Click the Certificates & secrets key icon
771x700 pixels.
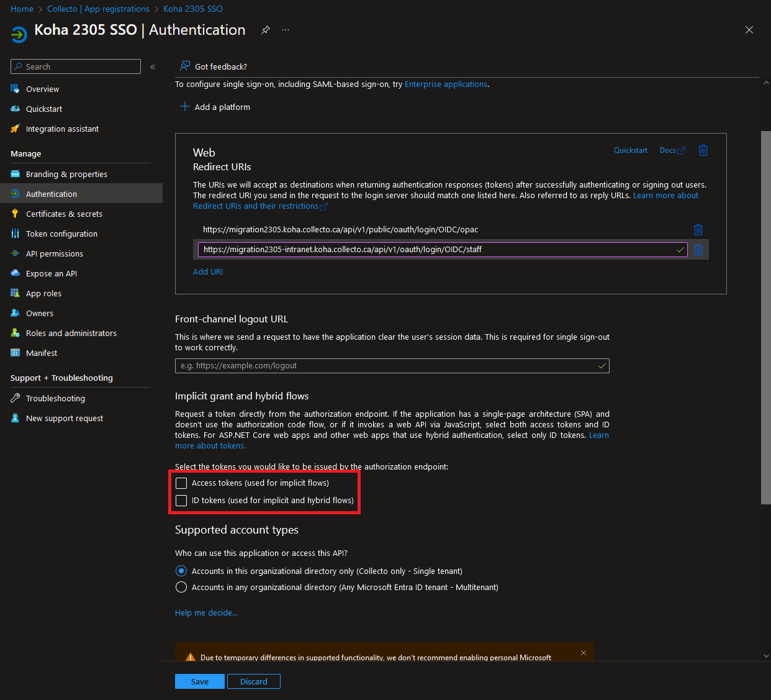15,214
